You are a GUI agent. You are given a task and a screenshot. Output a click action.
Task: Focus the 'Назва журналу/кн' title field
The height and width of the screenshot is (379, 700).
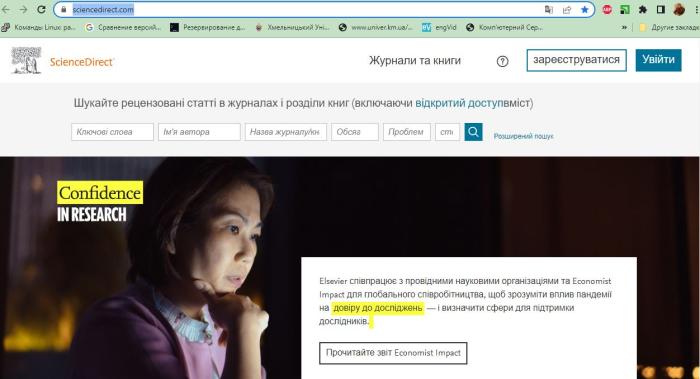point(286,132)
